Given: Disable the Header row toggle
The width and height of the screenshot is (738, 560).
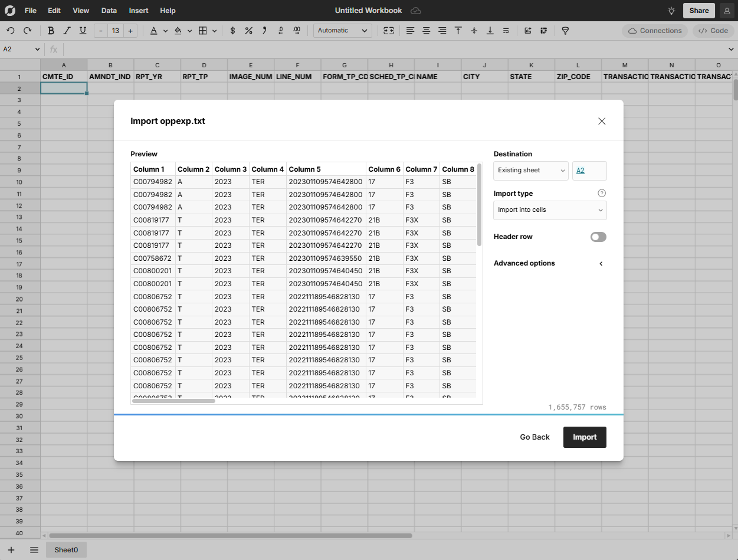Looking at the screenshot, I should click(598, 237).
